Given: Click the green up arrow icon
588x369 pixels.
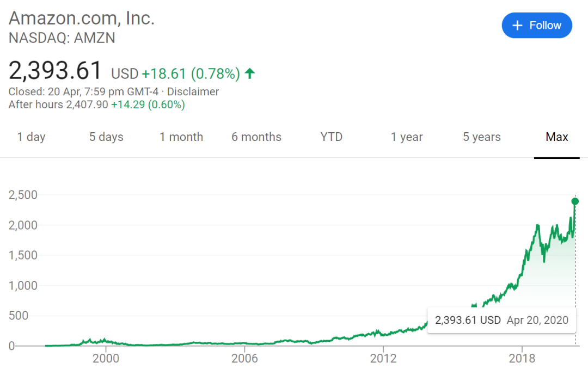Looking at the screenshot, I should [250, 73].
